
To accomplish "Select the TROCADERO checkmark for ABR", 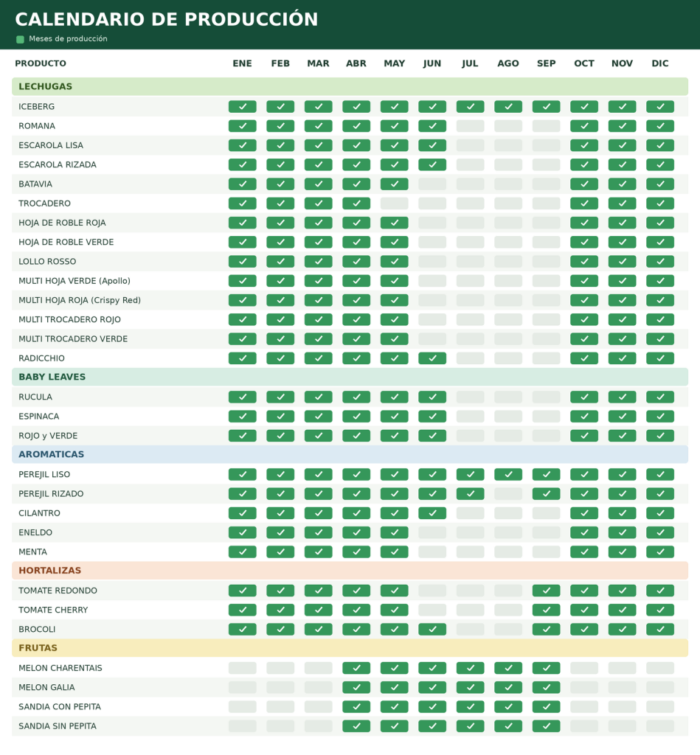I will click(x=356, y=203).
